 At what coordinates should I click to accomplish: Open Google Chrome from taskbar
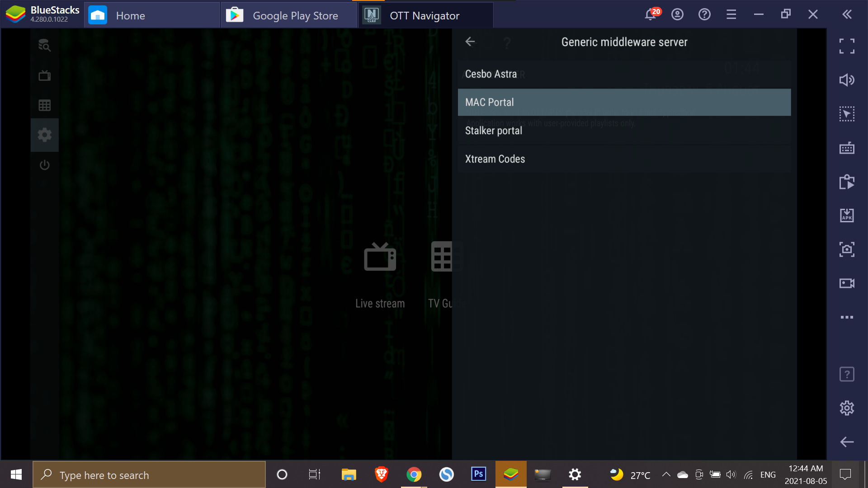pyautogui.click(x=414, y=474)
